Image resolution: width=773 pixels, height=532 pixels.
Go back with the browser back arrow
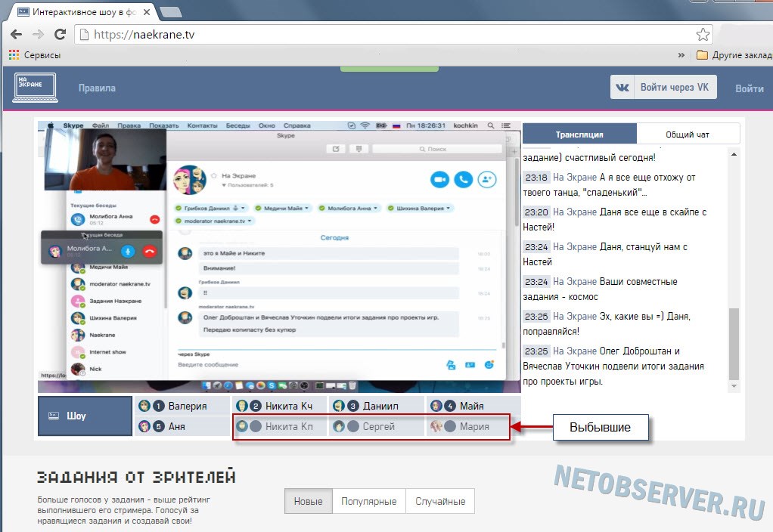pos(17,34)
